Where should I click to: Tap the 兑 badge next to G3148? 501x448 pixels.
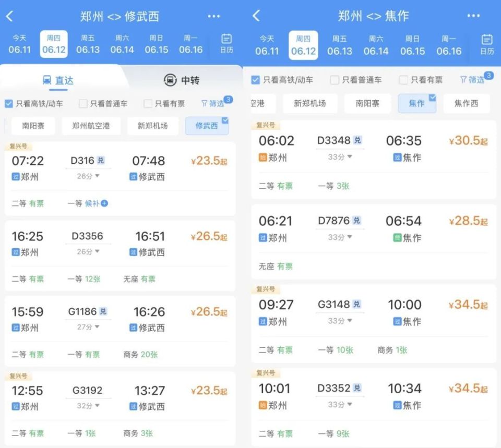pos(356,304)
